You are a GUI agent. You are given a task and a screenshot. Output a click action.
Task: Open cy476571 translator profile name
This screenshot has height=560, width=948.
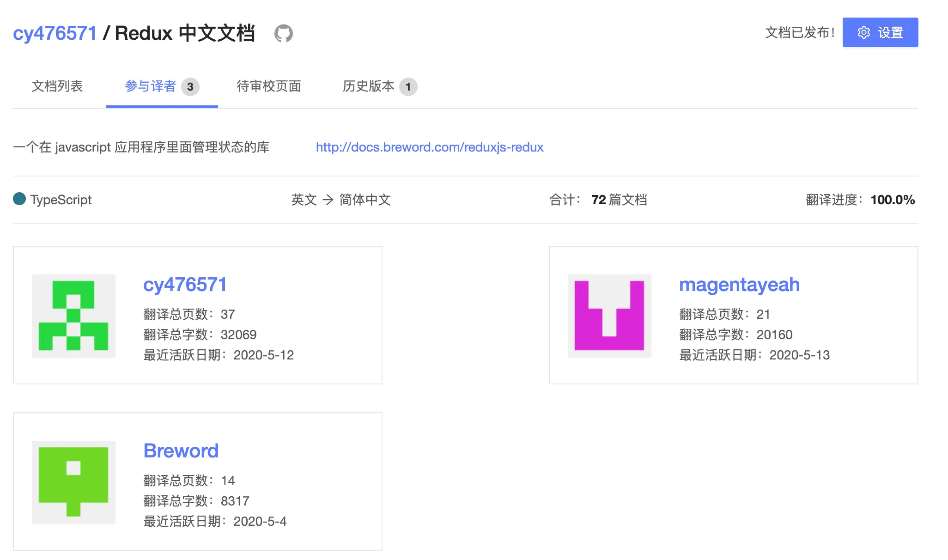[x=185, y=285]
